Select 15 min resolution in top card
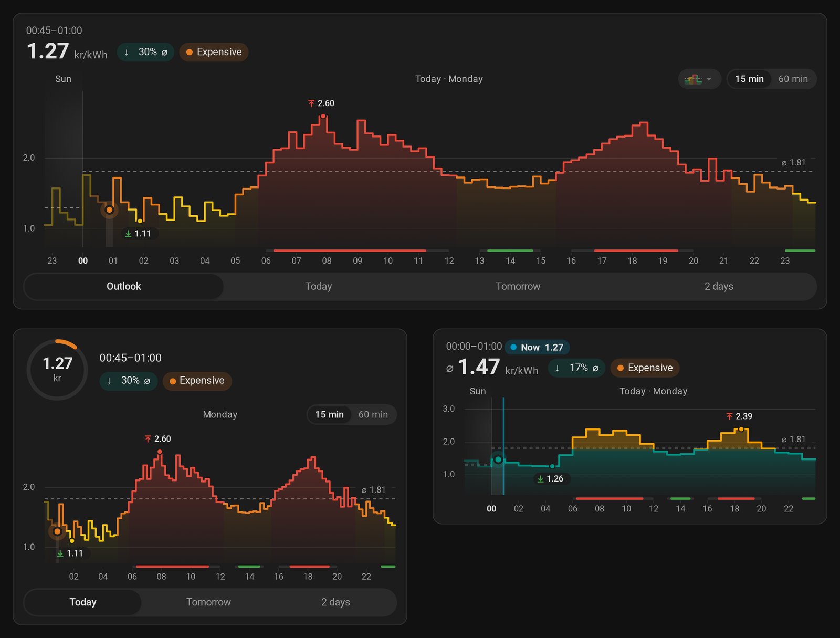The image size is (840, 638). (749, 79)
